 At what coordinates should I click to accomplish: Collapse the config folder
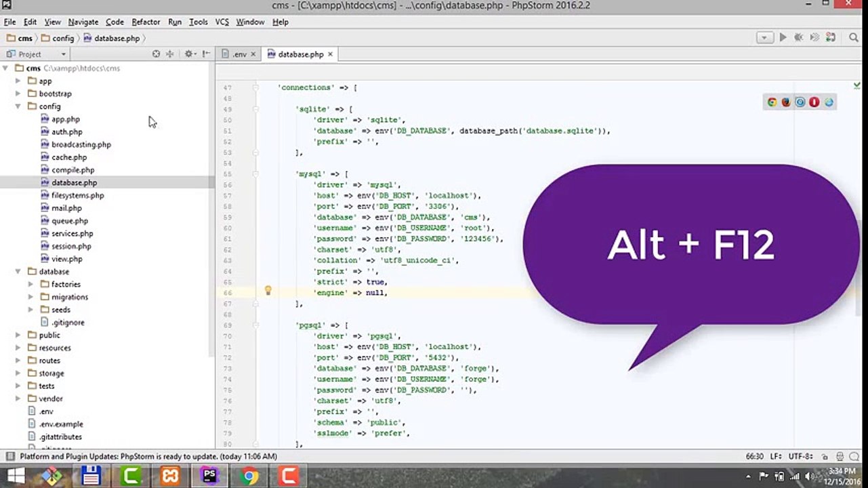18,106
